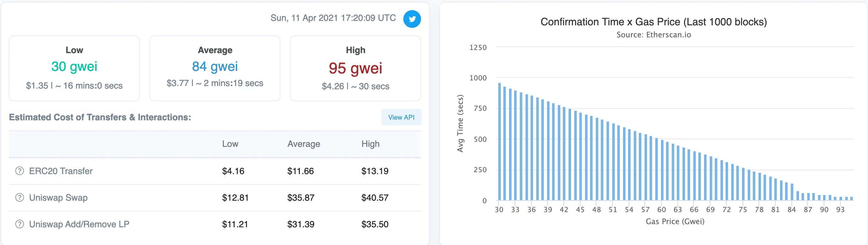Image resolution: width=868 pixels, height=245 pixels.
Task: Select the Average 84 gwei card
Action: point(215,68)
